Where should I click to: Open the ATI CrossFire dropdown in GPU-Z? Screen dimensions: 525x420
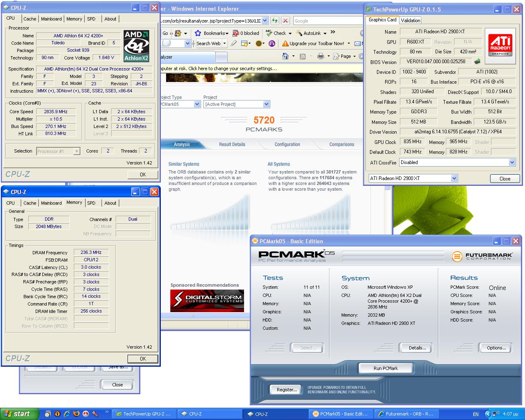pos(512,162)
